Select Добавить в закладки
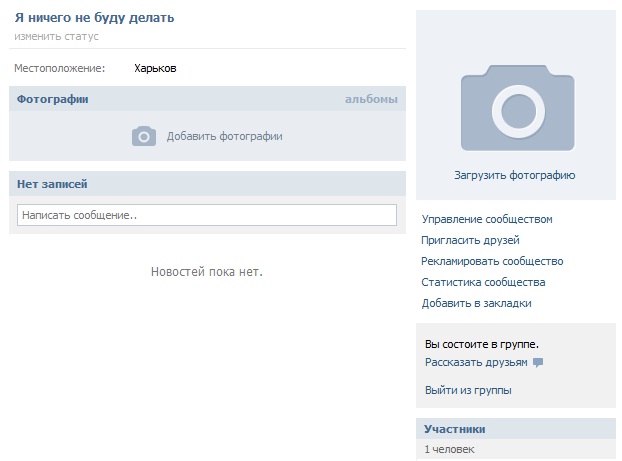The image size is (622, 461). click(476, 303)
